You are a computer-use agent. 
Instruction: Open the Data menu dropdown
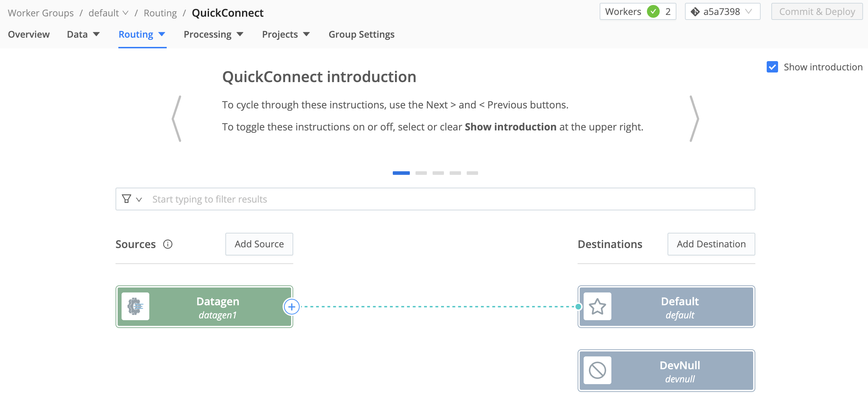[83, 34]
